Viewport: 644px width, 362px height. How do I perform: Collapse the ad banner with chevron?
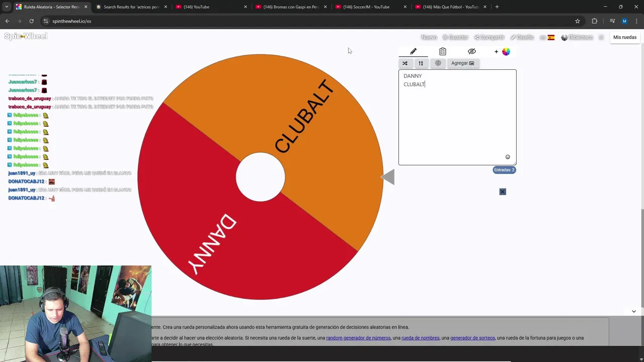pos(633,311)
